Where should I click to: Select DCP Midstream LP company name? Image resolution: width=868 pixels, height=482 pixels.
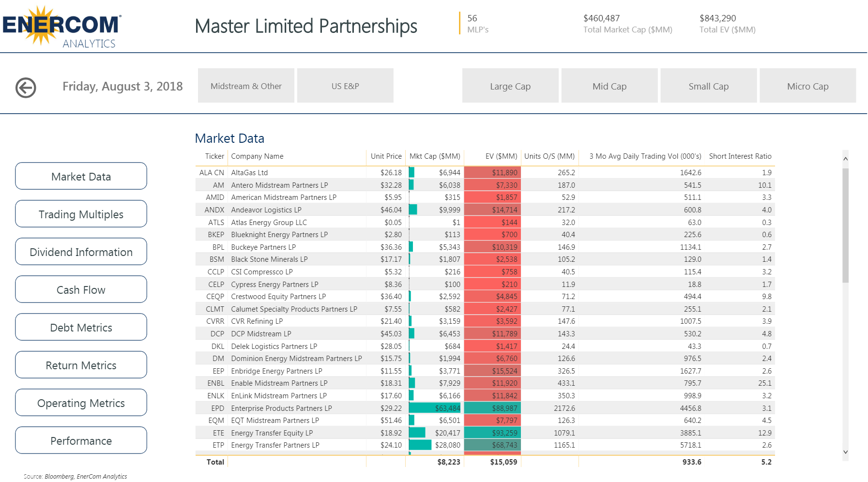pyautogui.click(x=261, y=333)
